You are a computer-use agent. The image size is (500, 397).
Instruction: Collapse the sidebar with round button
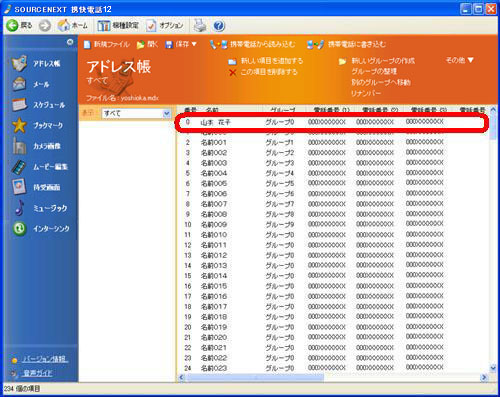tap(70, 42)
